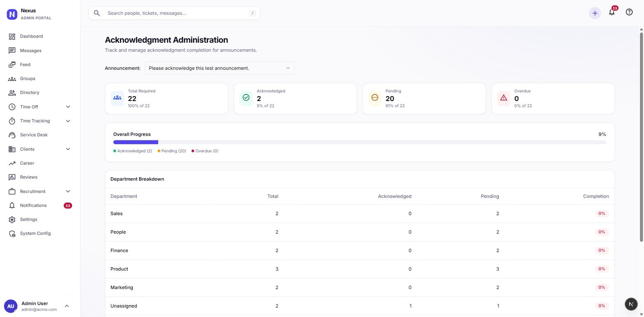
Task: Click the Overdue warning triangle icon
Action: pos(504,98)
